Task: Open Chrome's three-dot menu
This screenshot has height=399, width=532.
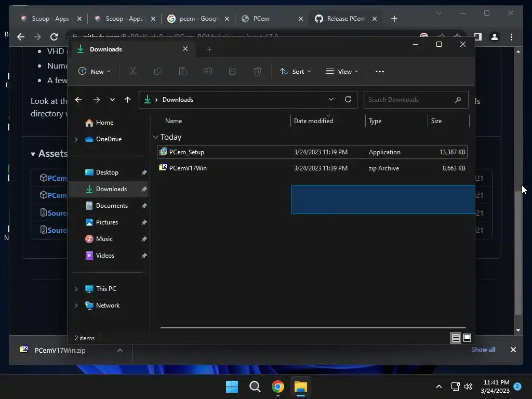Action: pyautogui.click(x=511, y=37)
